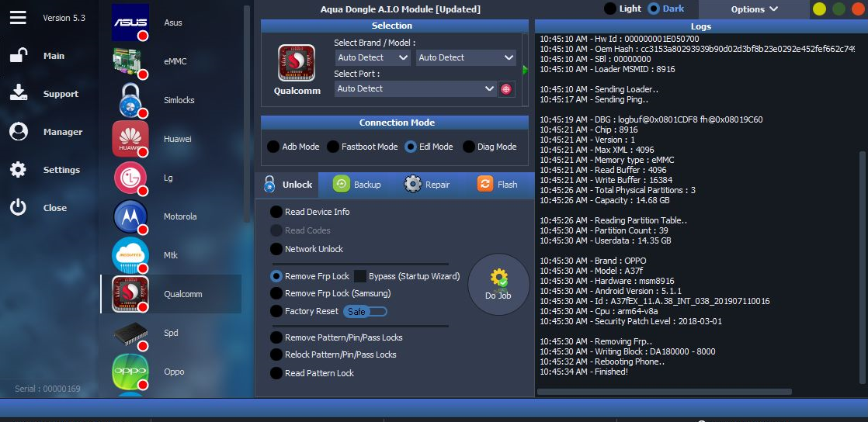Screen dimensions: 868x422
Task: Open the Model Auto Detect dropdown
Action: tap(466, 57)
